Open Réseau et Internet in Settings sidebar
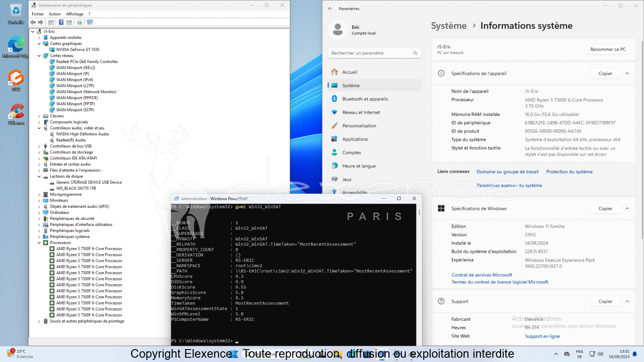Viewport: 644px width, 362px height. [374, 113]
